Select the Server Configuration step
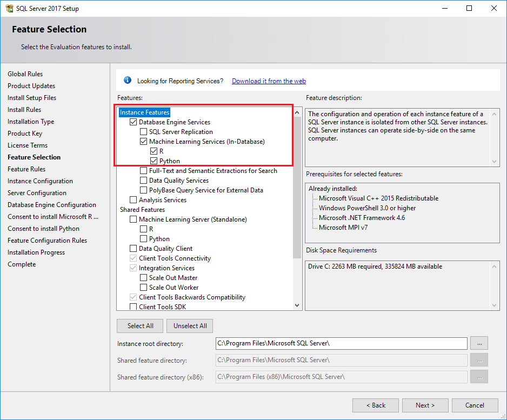 (37, 193)
